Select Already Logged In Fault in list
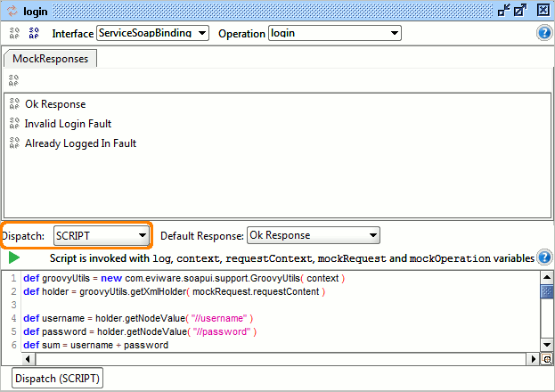 click(80, 143)
